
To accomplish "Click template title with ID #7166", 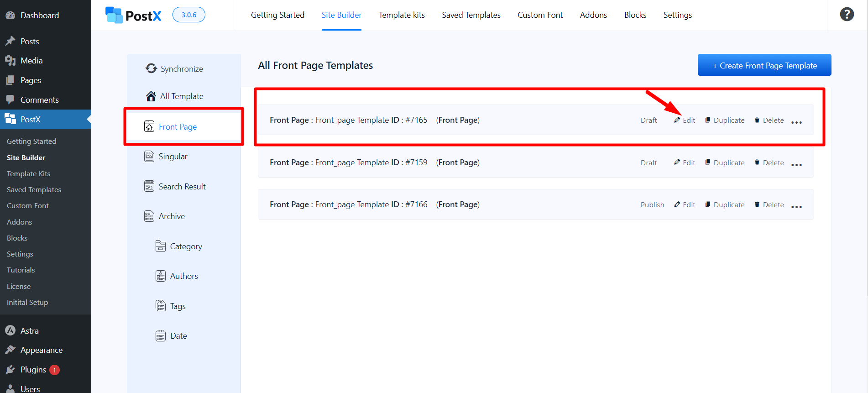I will coord(374,204).
